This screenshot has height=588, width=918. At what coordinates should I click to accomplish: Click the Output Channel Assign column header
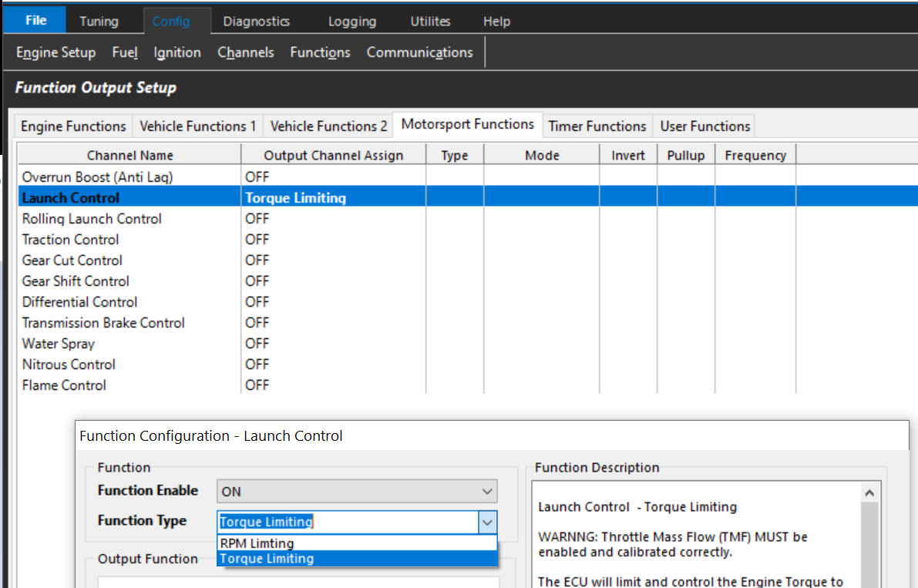pos(334,156)
